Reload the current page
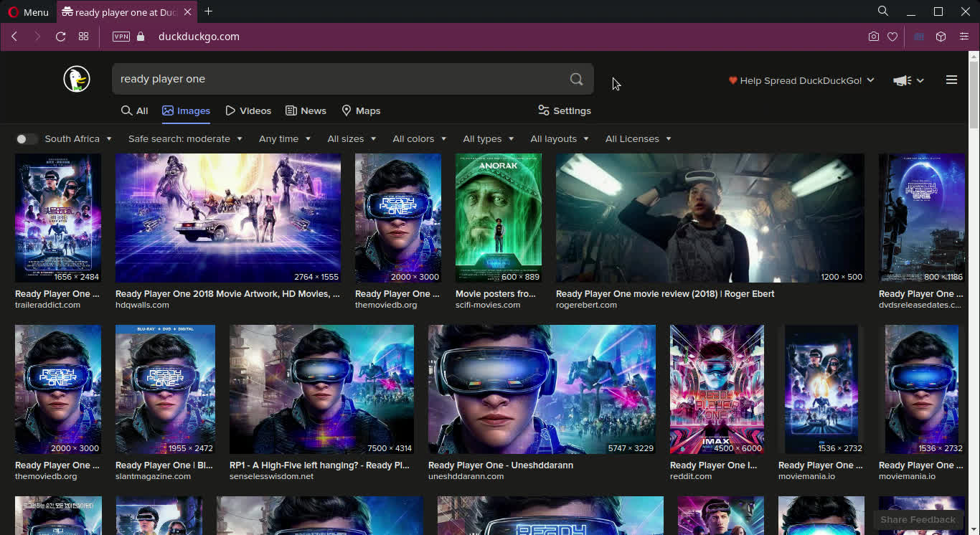980x535 pixels. point(61,37)
